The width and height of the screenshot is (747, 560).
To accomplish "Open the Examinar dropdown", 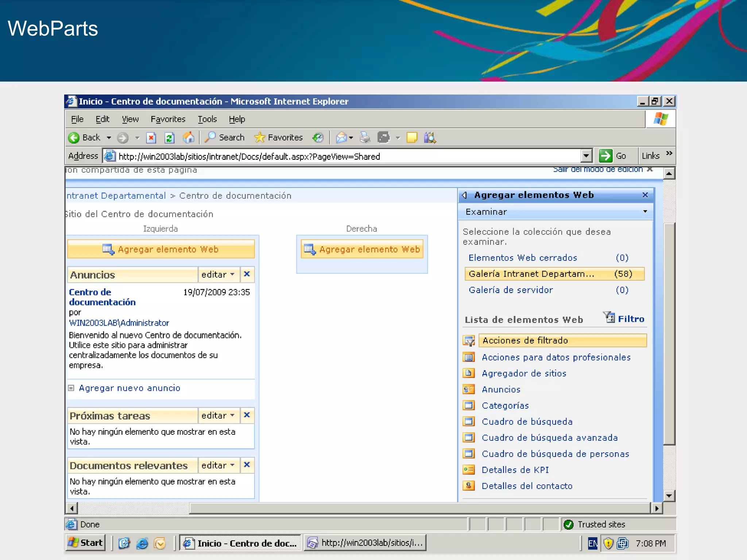I will coord(556,212).
